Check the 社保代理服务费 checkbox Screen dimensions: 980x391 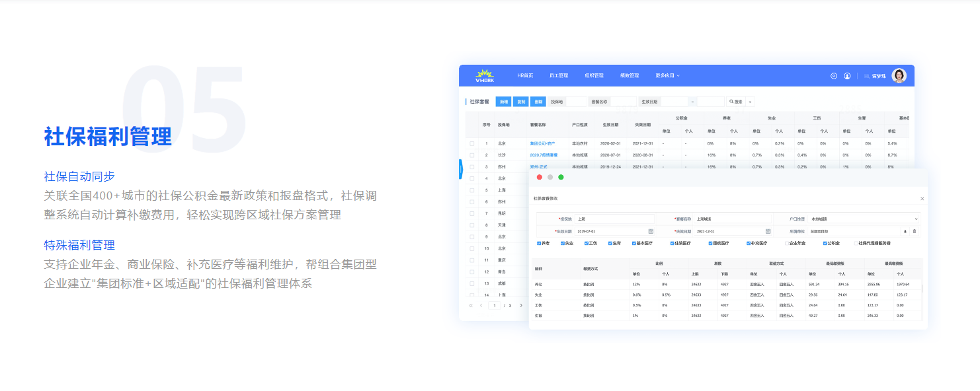[856, 243]
